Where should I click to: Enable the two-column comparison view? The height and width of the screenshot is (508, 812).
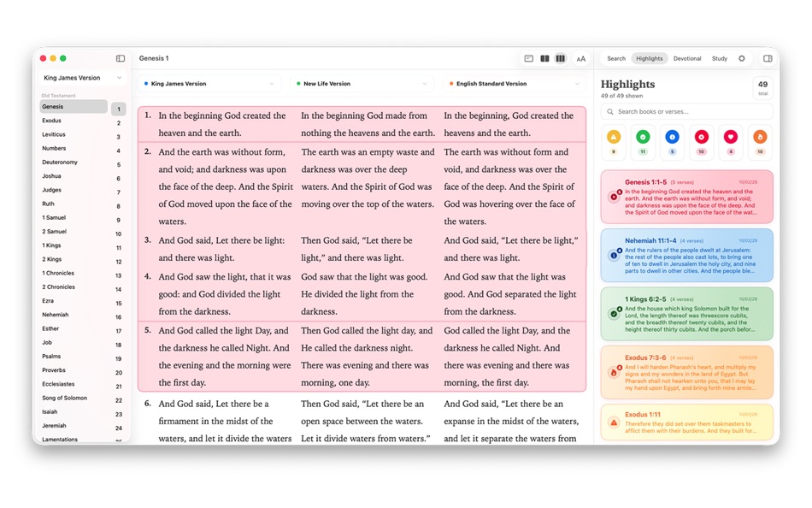(x=544, y=58)
